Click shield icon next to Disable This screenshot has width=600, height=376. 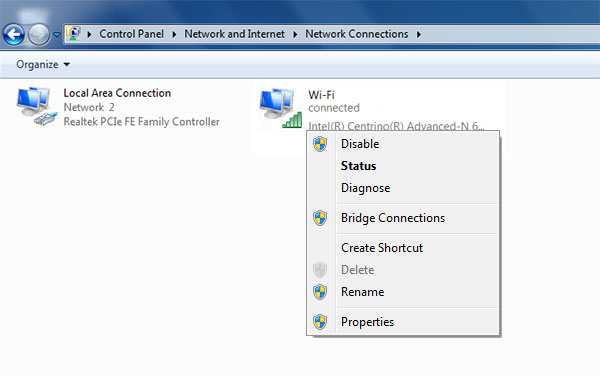coord(320,144)
